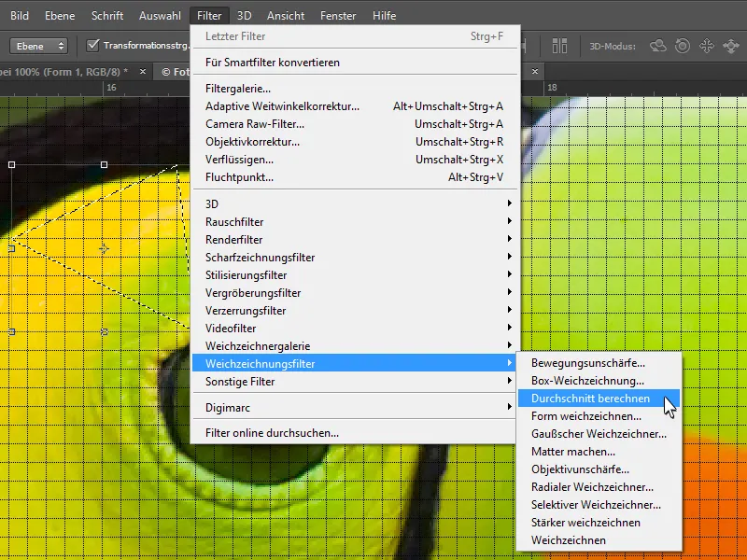747x560 pixels.
Task: Choose Bewegungsunschärfe... blur filter
Action: pyautogui.click(x=599, y=363)
